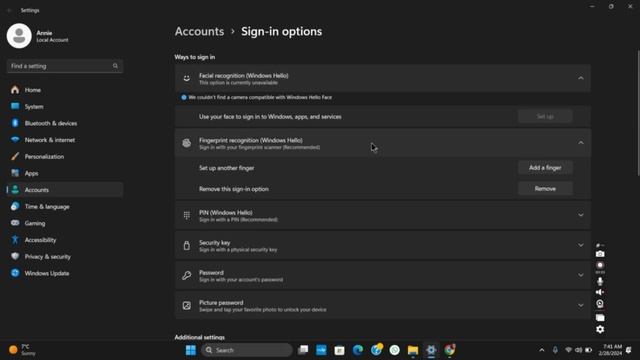Click the Windows Update icon
The height and width of the screenshot is (360, 640).
[x=15, y=273]
